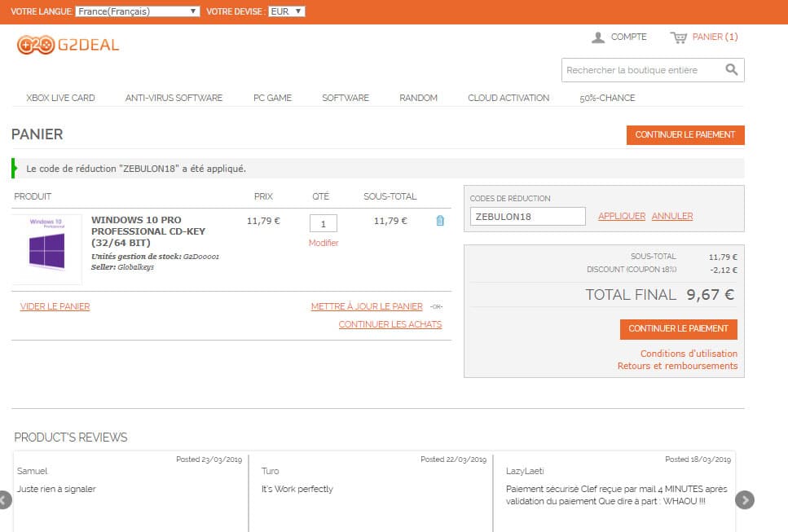Open the Panier (1) link
788x532 pixels.
click(x=715, y=37)
